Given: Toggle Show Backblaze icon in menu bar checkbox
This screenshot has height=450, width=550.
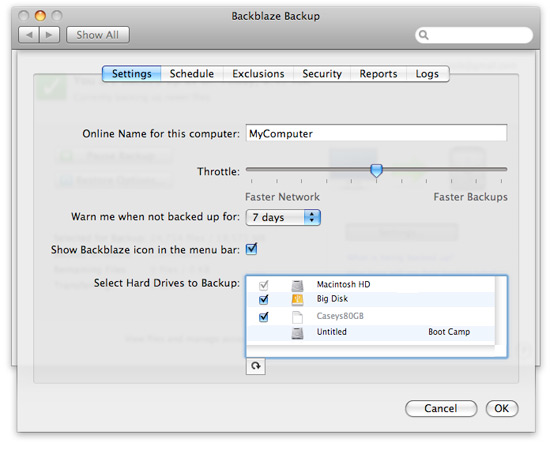Looking at the screenshot, I should 251,249.
